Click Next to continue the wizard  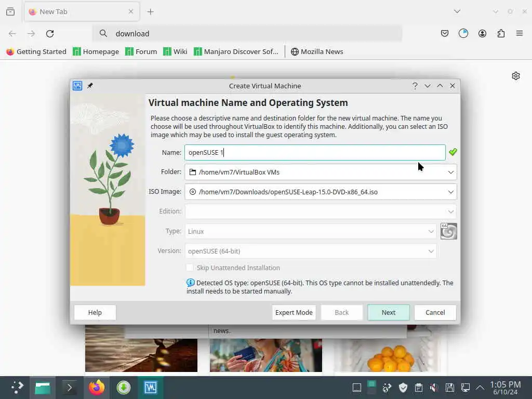click(x=389, y=312)
